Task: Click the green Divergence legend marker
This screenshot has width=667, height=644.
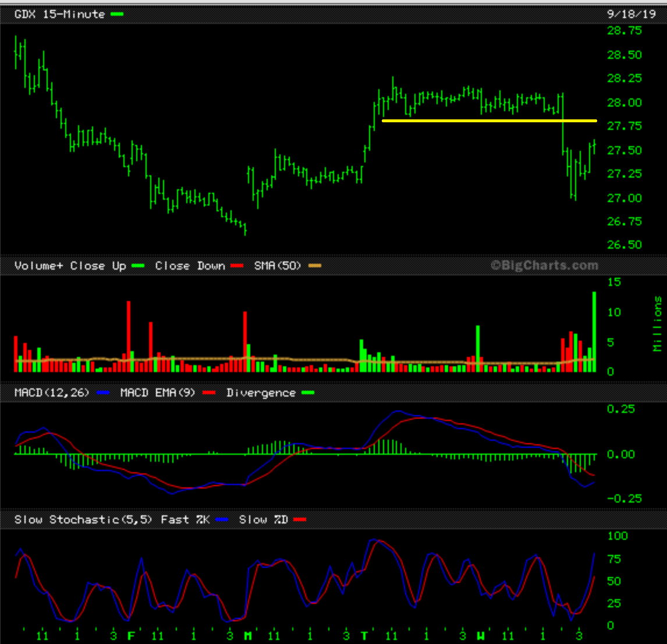Action: (x=308, y=393)
